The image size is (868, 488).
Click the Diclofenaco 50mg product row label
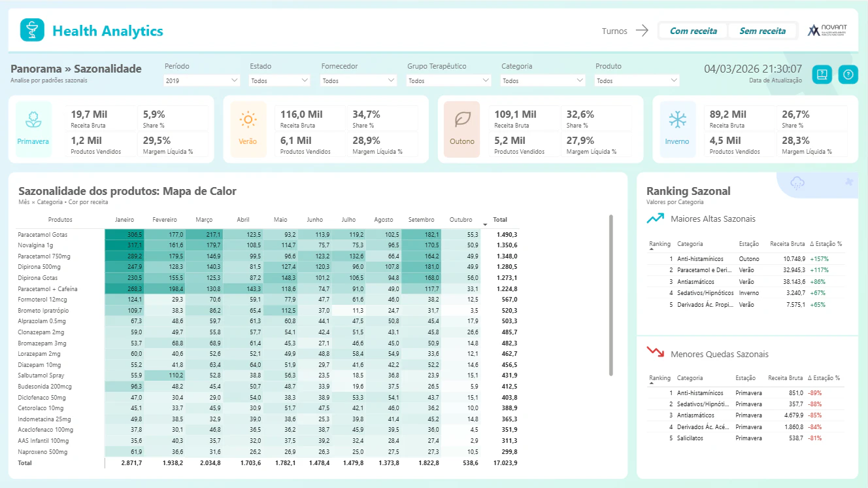42,397
